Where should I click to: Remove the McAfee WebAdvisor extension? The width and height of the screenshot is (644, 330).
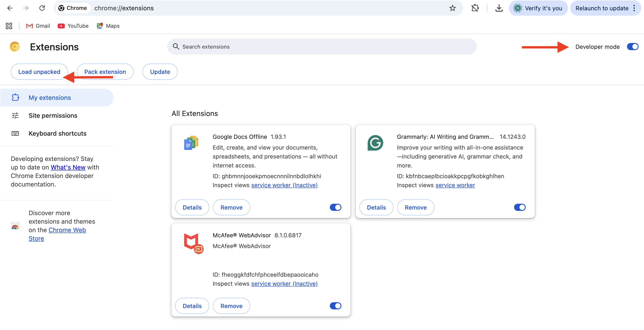coord(231,306)
